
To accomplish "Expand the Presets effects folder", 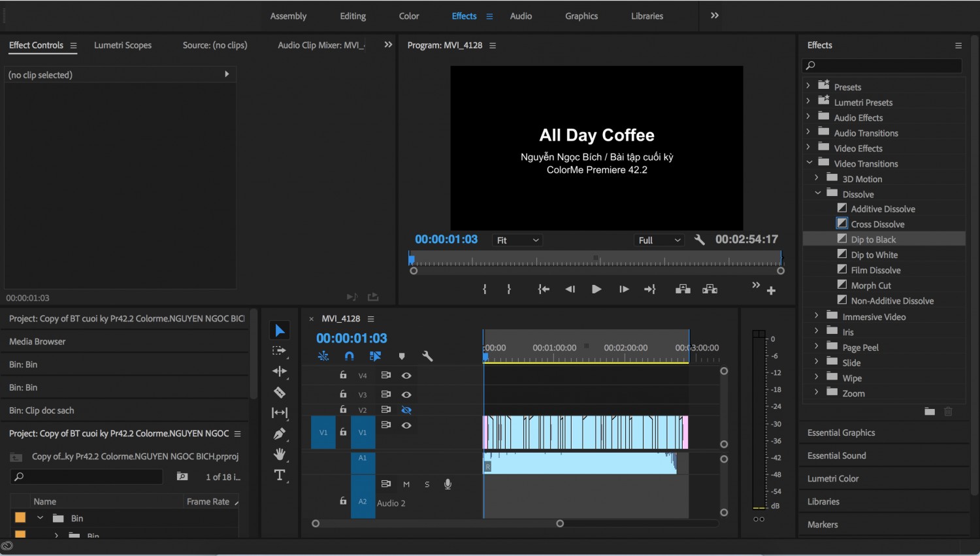I will click(808, 86).
